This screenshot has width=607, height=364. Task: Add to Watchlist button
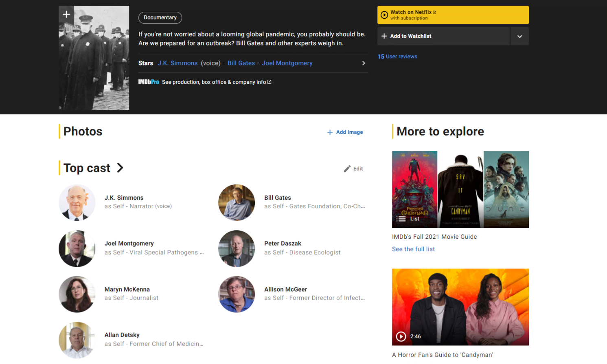pyautogui.click(x=443, y=36)
